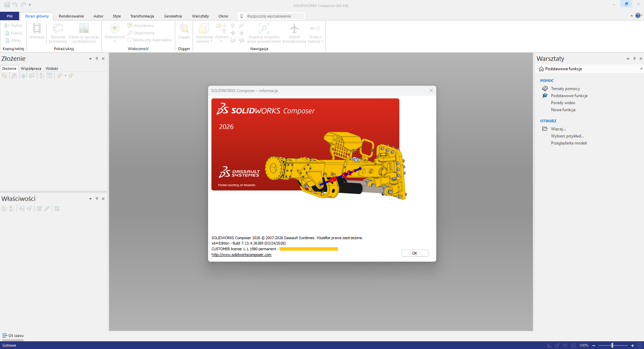Click the Wyrównaj kamerę cube icon

click(204, 29)
